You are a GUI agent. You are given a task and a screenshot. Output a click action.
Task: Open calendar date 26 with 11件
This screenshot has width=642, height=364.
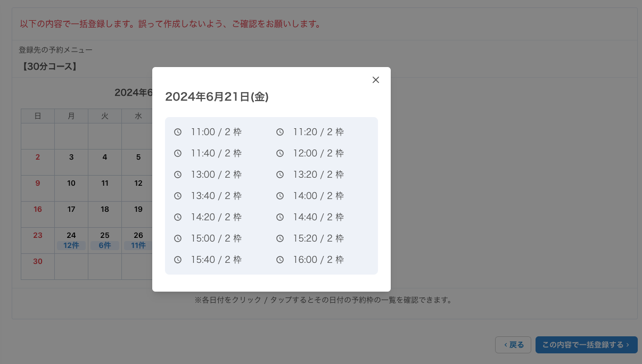[138, 241]
